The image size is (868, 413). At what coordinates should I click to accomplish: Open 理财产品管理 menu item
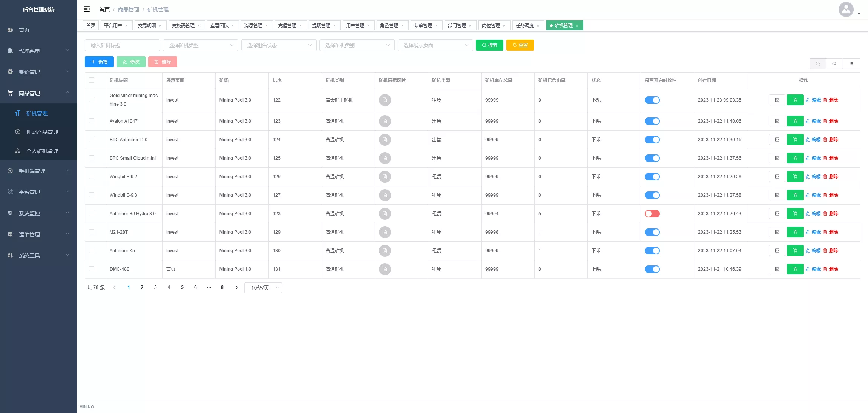pos(42,132)
